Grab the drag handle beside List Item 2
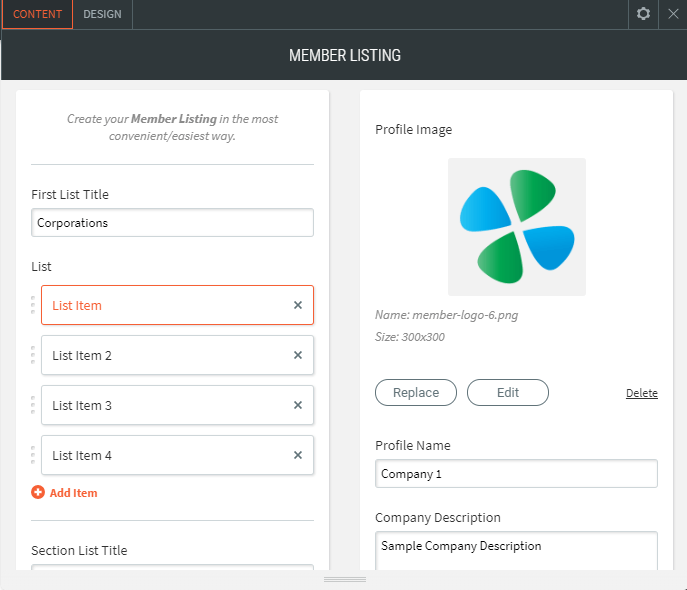Image resolution: width=687 pixels, height=590 pixels. point(33,355)
